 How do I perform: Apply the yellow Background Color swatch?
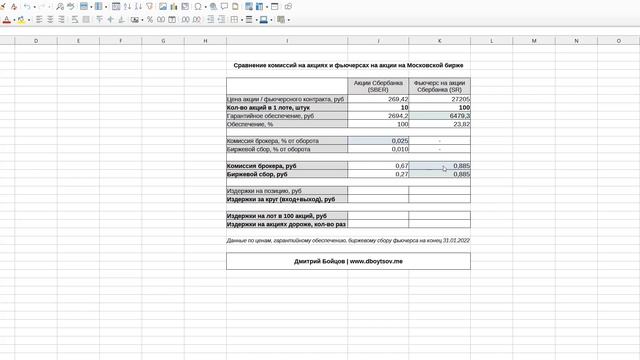click(x=21, y=20)
